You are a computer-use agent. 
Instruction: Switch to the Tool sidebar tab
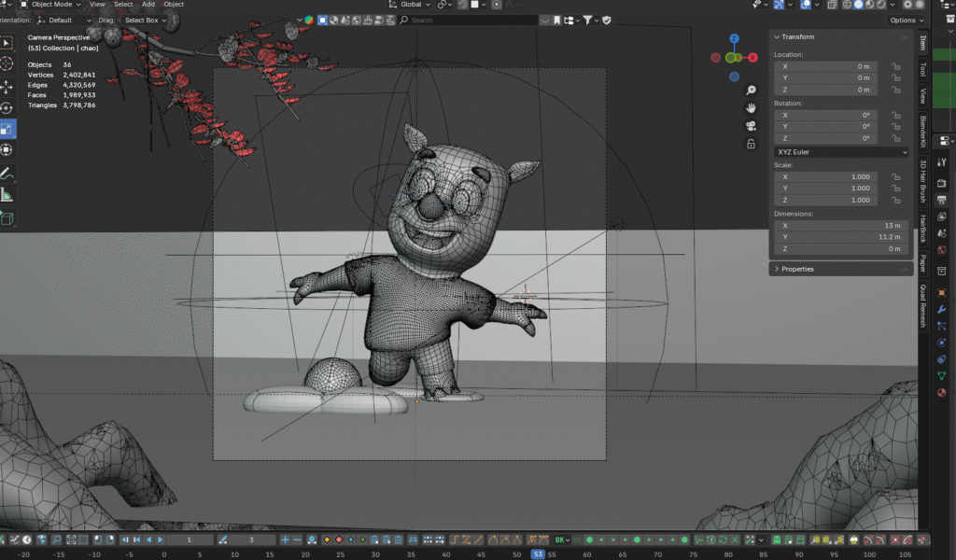click(x=923, y=70)
